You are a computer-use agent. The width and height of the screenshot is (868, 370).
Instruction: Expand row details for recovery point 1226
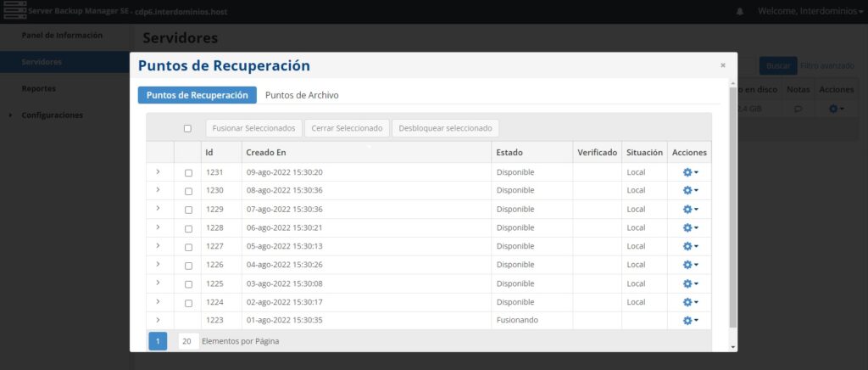tap(158, 264)
